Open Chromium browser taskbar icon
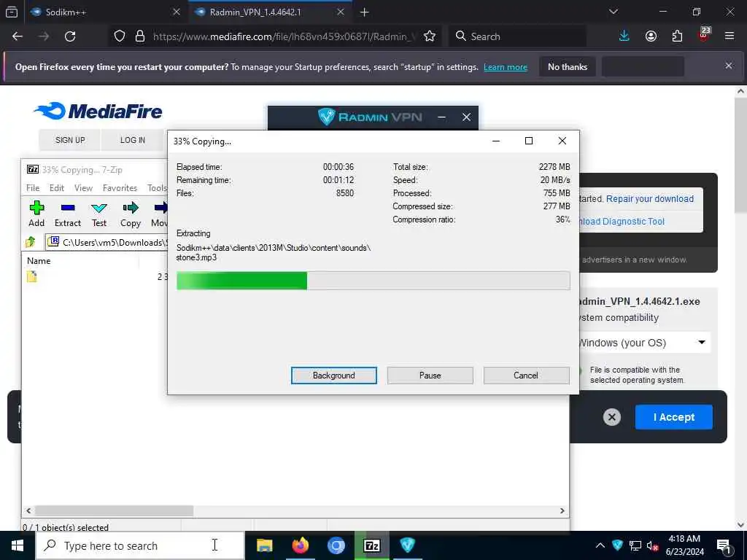The image size is (747, 560). [x=336, y=545]
